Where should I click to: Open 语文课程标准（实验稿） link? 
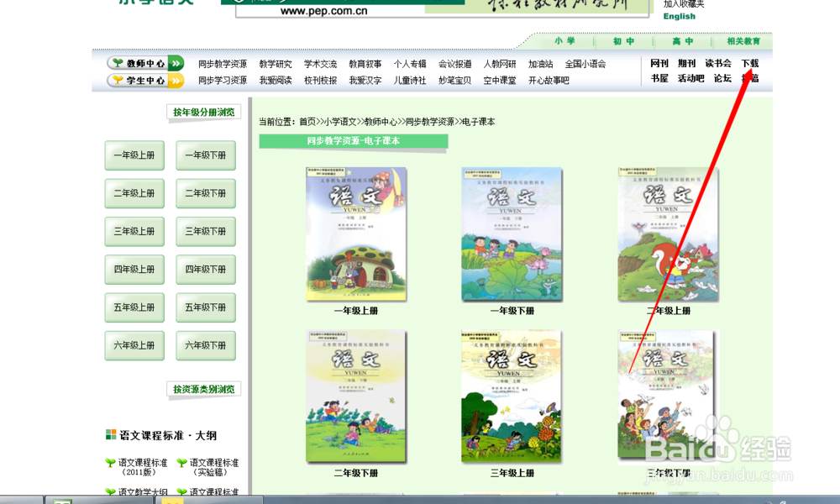tap(213, 467)
